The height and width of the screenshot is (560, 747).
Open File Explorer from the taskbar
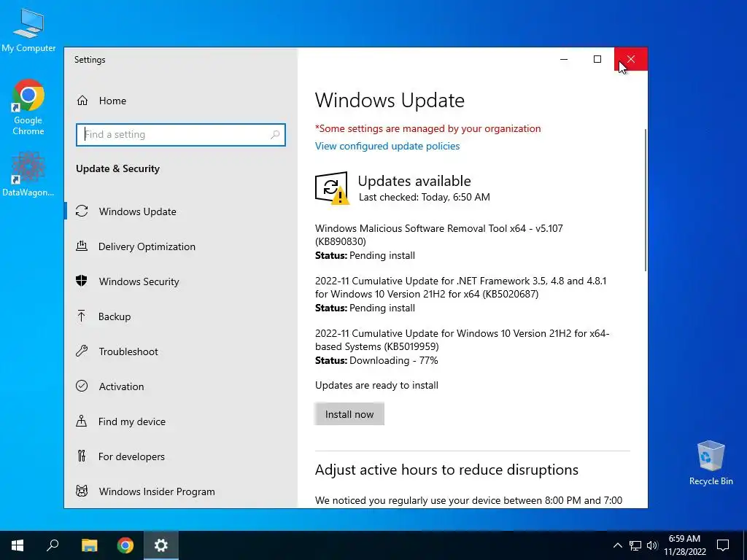89,545
